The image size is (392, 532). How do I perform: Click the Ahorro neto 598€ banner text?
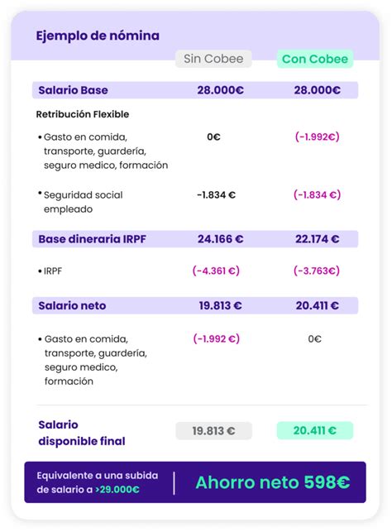273,482
